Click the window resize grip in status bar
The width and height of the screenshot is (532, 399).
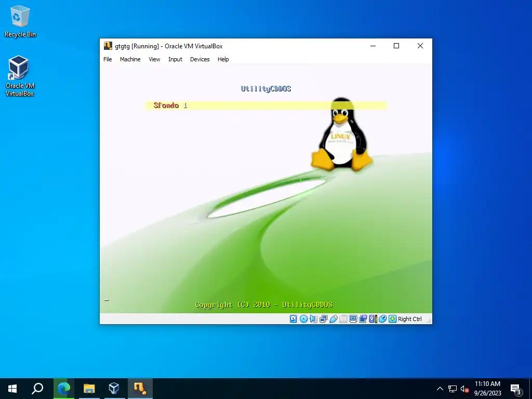(x=429, y=321)
